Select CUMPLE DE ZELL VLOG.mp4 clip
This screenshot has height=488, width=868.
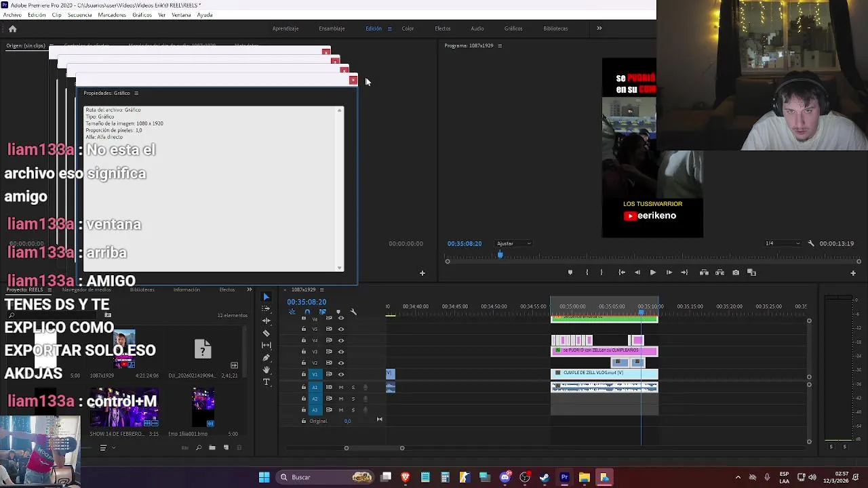pos(604,373)
